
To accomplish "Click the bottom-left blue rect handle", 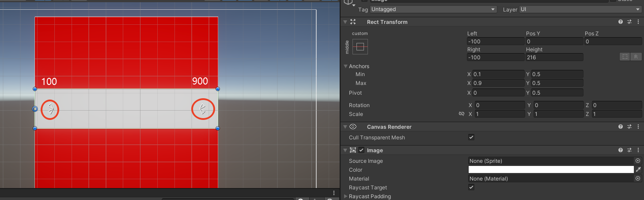I will (x=35, y=128).
